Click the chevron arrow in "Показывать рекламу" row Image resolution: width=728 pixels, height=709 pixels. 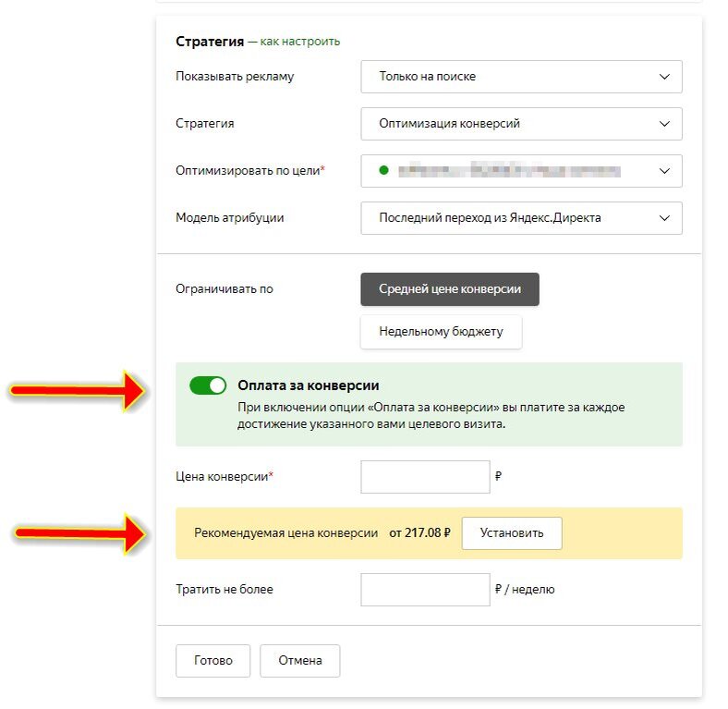click(664, 77)
